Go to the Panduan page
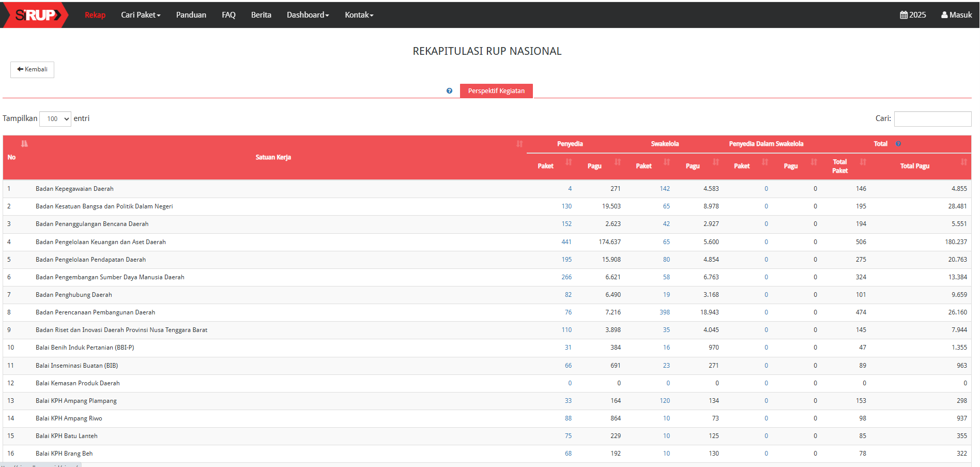Viewport: 980px width, 467px height. (x=191, y=15)
